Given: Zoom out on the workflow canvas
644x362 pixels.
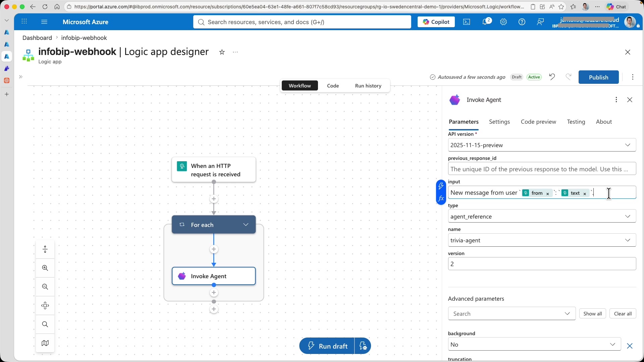Looking at the screenshot, I should 45,287.
